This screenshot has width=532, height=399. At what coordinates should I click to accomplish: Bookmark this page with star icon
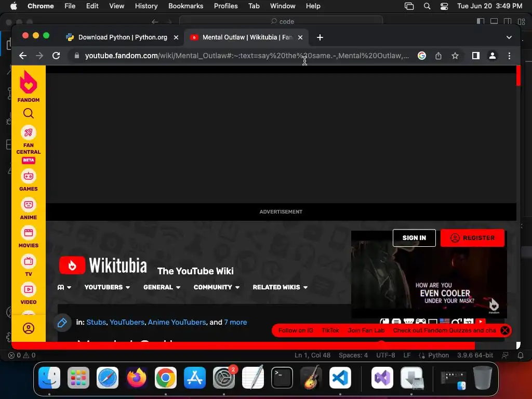coord(455,56)
